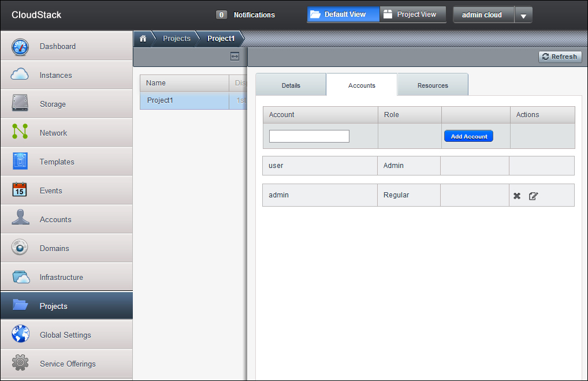Click the edit icon for admin account
Image resolution: width=588 pixels, height=381 pixels.
pyautogui.click(x=533, y=196)
